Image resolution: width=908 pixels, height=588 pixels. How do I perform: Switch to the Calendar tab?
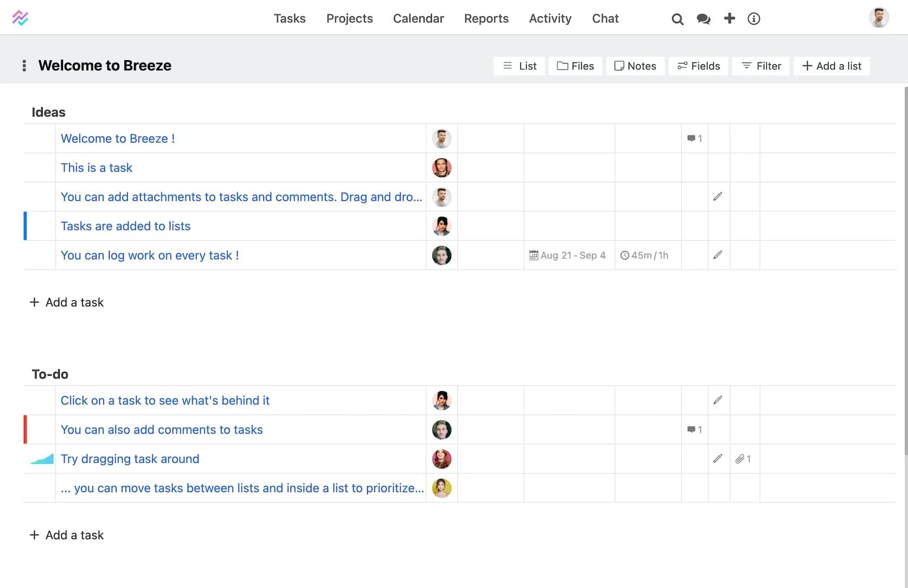[x=418, y=19]
